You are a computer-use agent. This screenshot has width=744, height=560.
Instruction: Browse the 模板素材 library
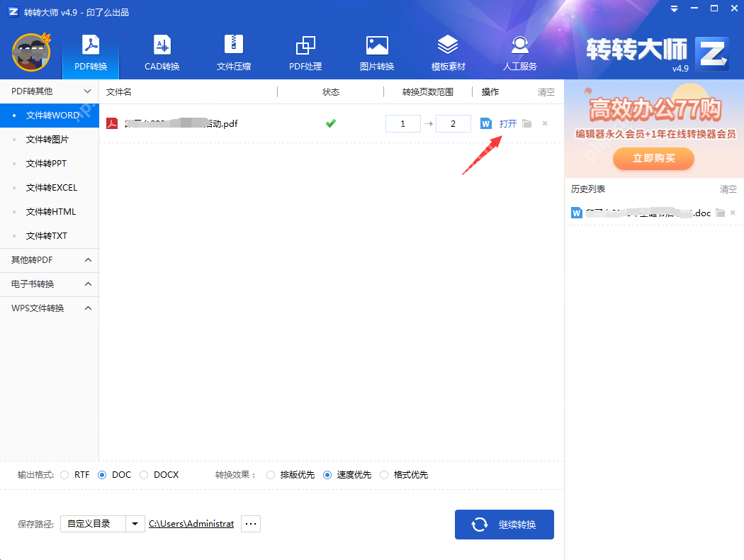click(x=448, y=52)
